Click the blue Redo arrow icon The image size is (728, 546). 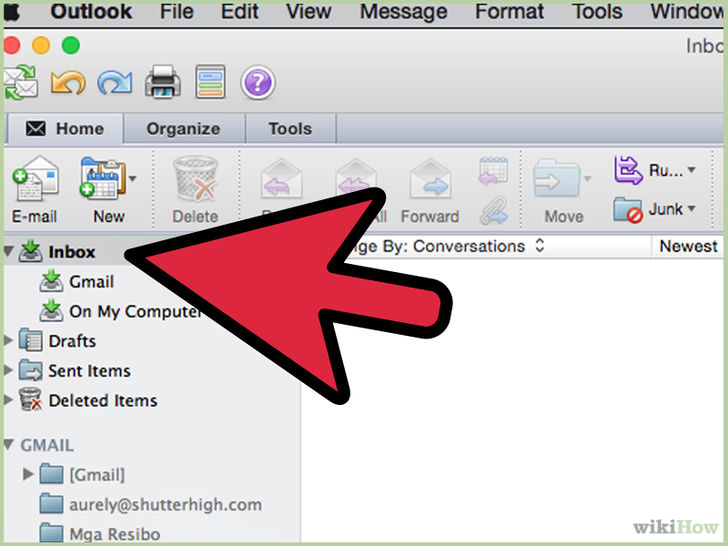(x=115, y=83)
